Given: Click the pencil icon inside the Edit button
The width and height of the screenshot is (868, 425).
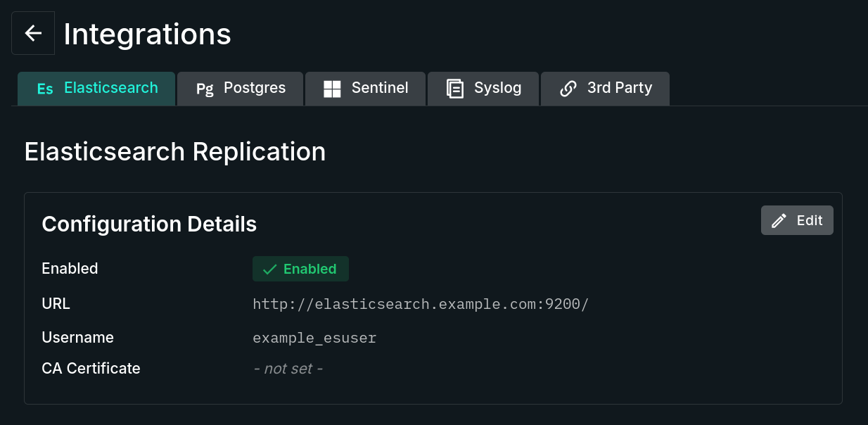Looking at the screenshot, I should pyautogui.click(x=778, y=220).
